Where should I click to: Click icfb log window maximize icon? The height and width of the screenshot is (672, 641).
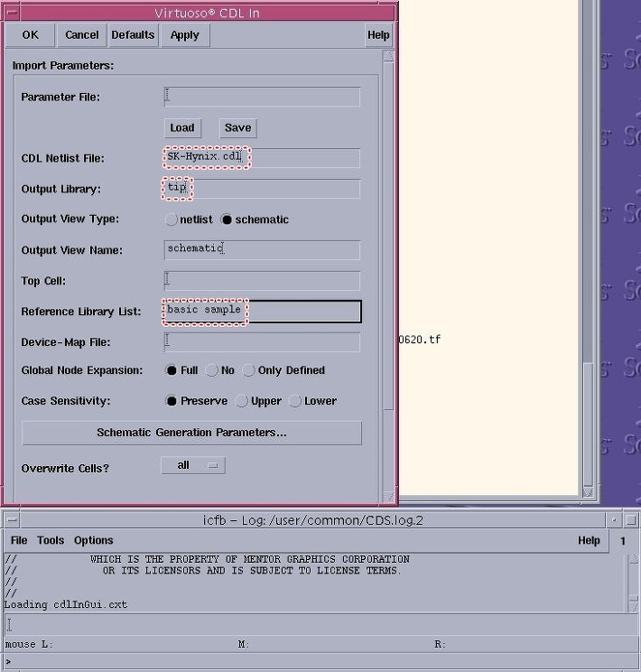pyautogui.click(x=631, y=520)
